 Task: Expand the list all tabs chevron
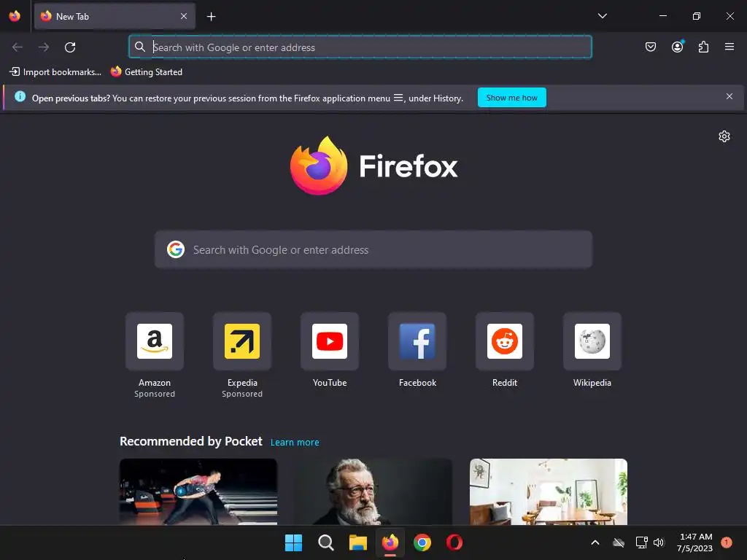point(602,16)
